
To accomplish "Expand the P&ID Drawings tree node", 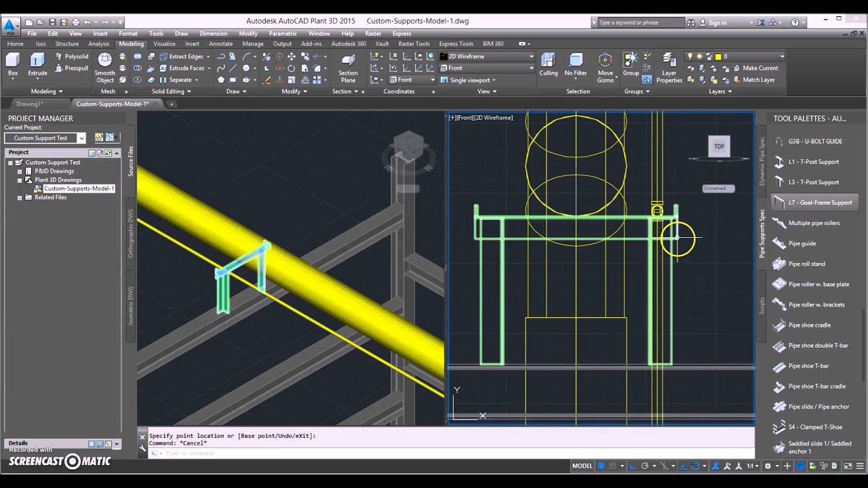I will [20, 171].
